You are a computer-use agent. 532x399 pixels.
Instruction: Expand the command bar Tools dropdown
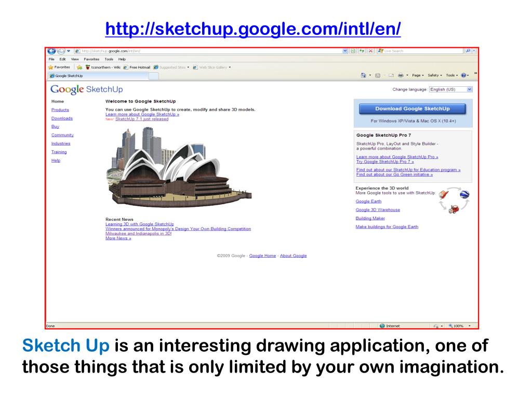[x=451, y=75]
